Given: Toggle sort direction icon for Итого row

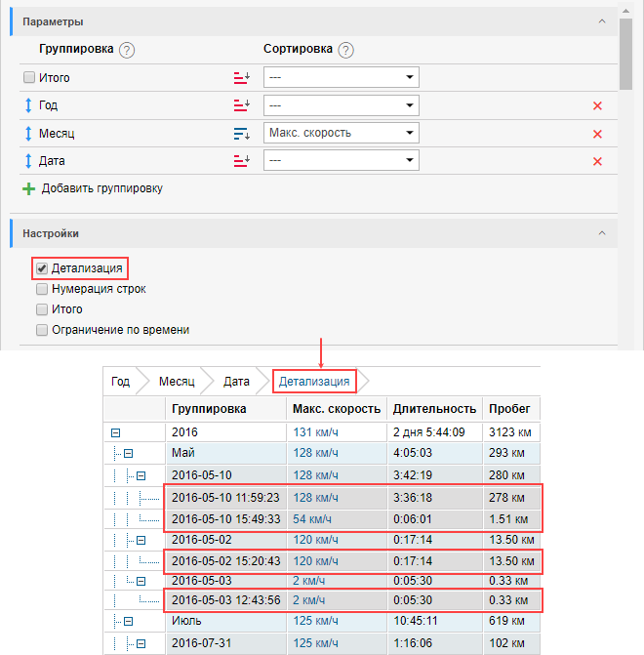Looking at the screenshot, I should [242, 78].
